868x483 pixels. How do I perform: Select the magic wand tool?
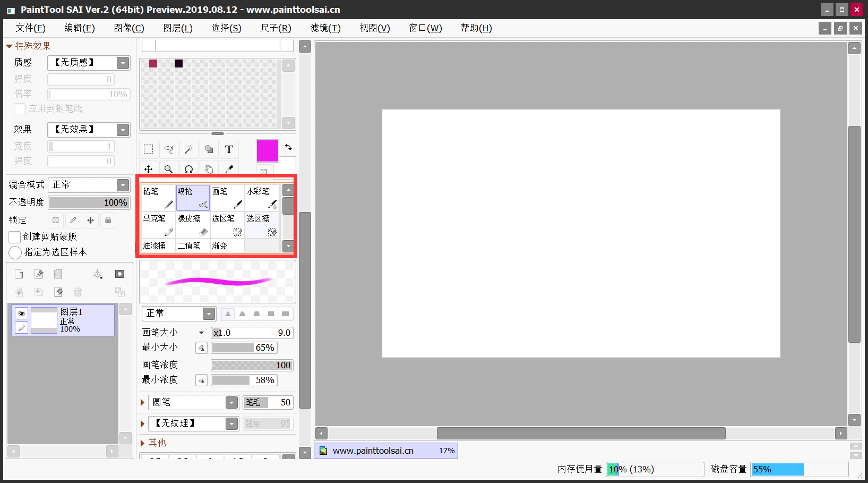click(x=189, y=149)
